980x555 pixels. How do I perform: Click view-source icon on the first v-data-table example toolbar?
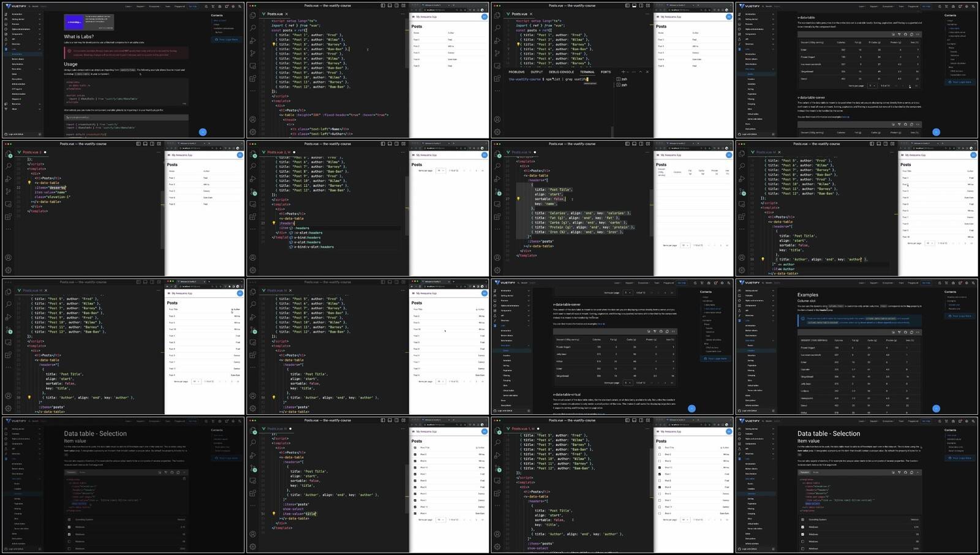[918, 34]
